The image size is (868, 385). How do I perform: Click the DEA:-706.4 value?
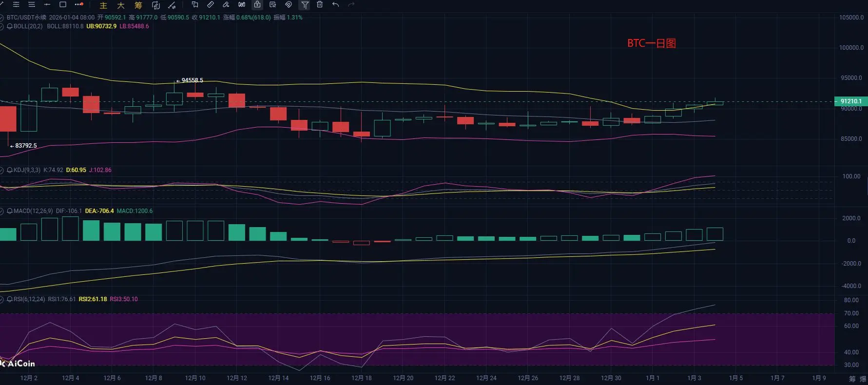point(99,211)
